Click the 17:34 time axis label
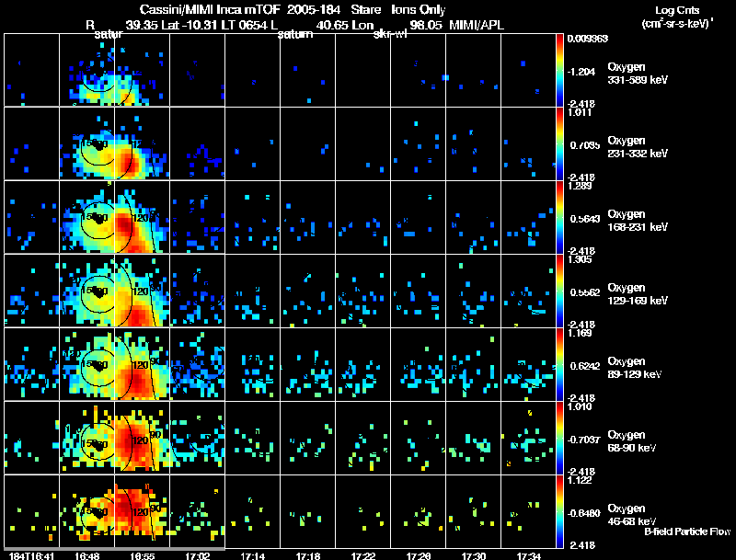736x560 pixels. tap(529, 556)
